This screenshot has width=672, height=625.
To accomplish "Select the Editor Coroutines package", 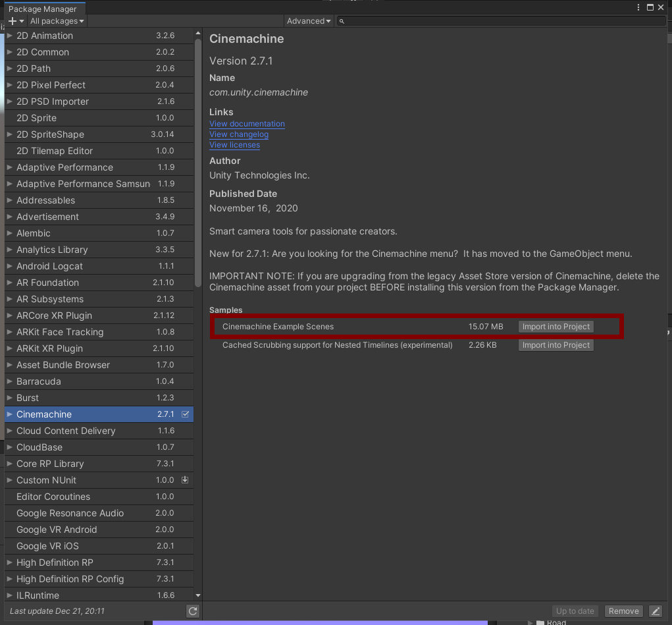I will coord(99,497).
